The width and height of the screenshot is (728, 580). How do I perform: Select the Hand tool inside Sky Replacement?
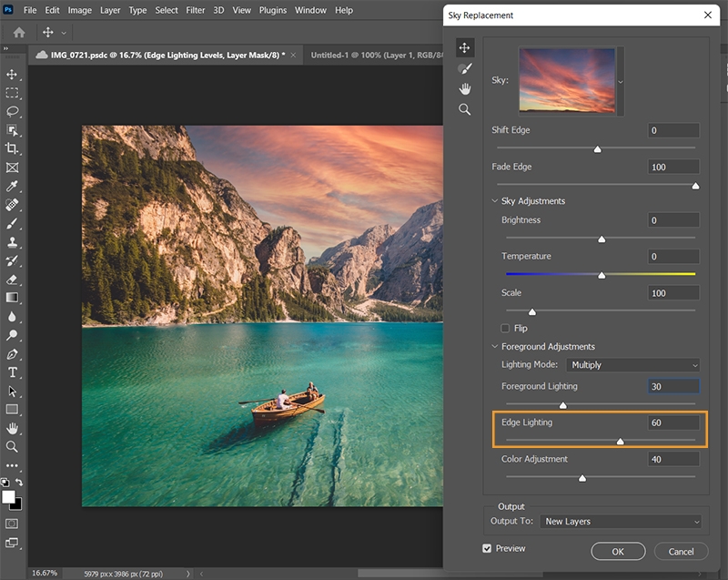point(465,88)
